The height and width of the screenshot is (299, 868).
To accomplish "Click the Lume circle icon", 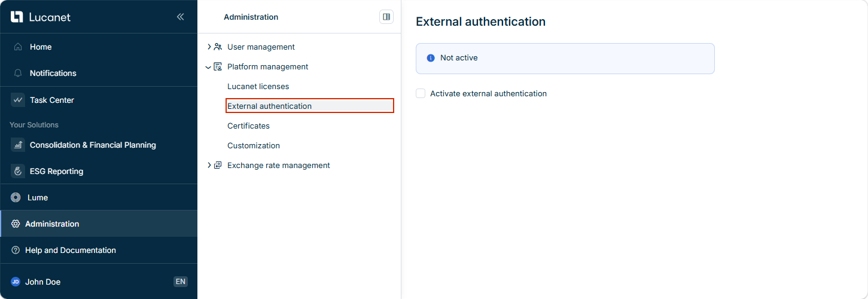I will pyautogui.click(x=16, y=197).
